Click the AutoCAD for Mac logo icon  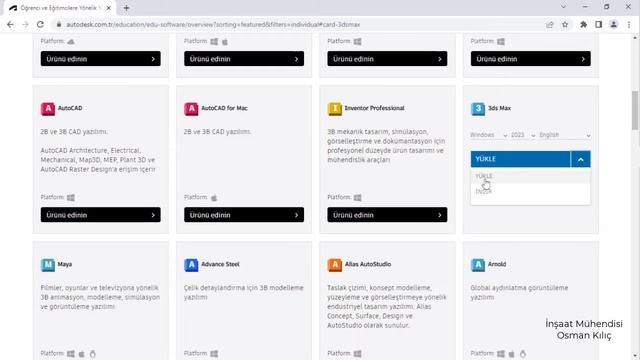(x=191, y=109)
